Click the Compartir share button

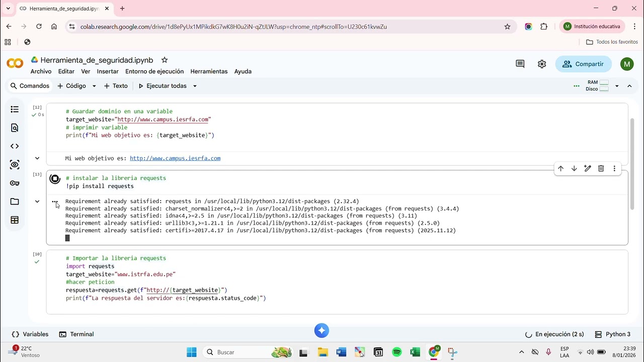pyautogui.click(x=583, y=64)
